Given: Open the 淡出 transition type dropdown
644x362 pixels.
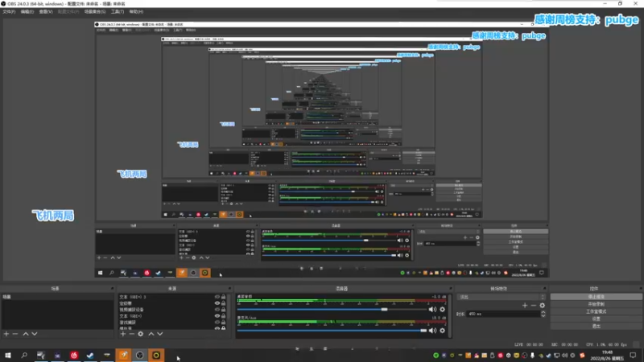Looking at the screenshot, I should pos(501,297).
